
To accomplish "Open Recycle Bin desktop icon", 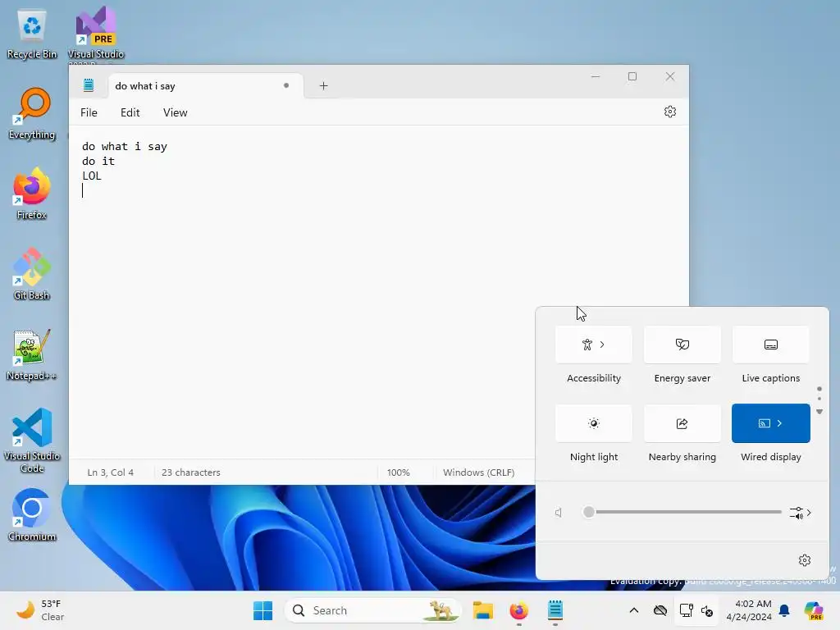I will pyautogui.click(x=32, y=34).
